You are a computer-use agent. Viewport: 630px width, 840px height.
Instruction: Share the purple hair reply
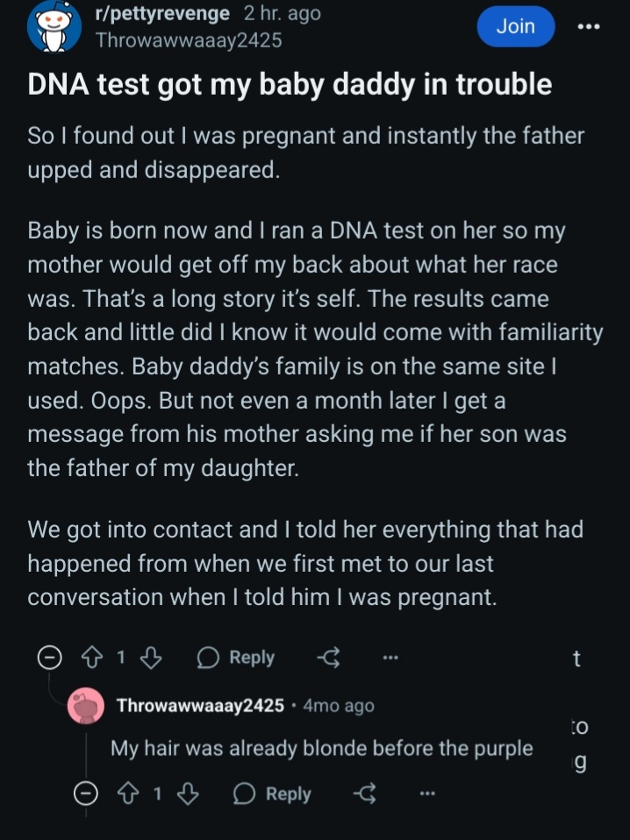pos(365,794)
